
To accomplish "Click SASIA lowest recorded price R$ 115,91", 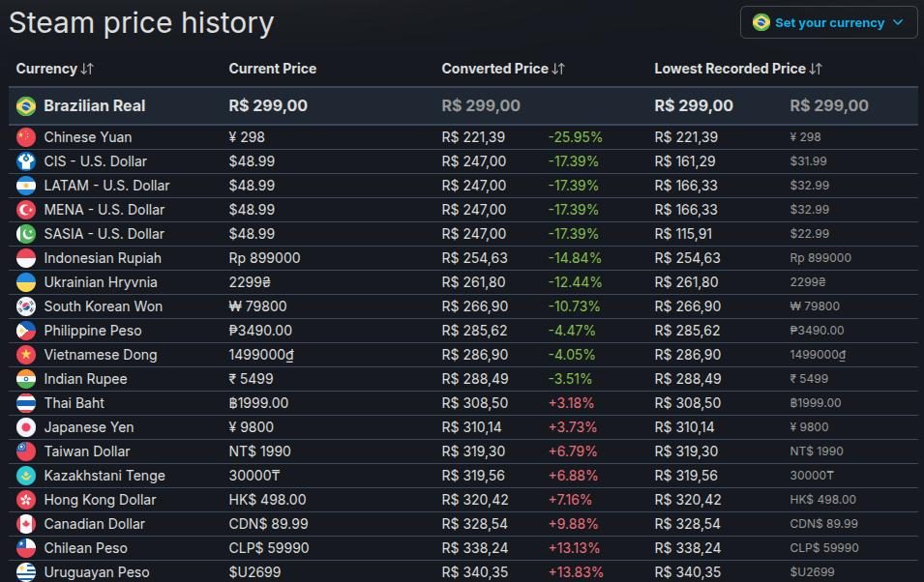I will [683, 234].
